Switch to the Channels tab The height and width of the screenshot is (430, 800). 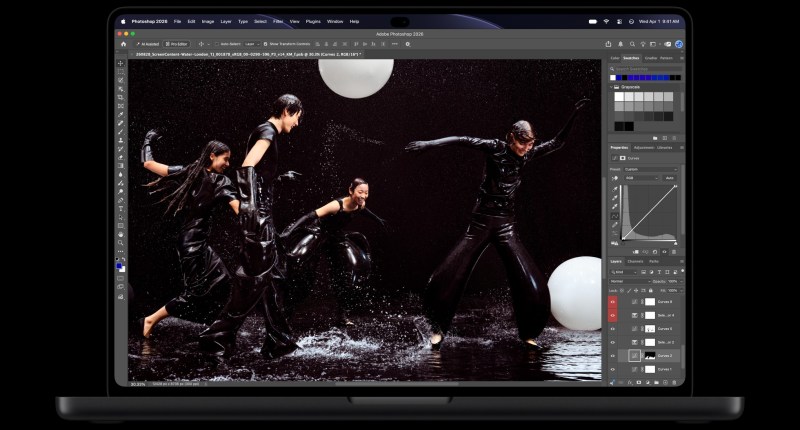pyautogui.click(x=635, y=262)
